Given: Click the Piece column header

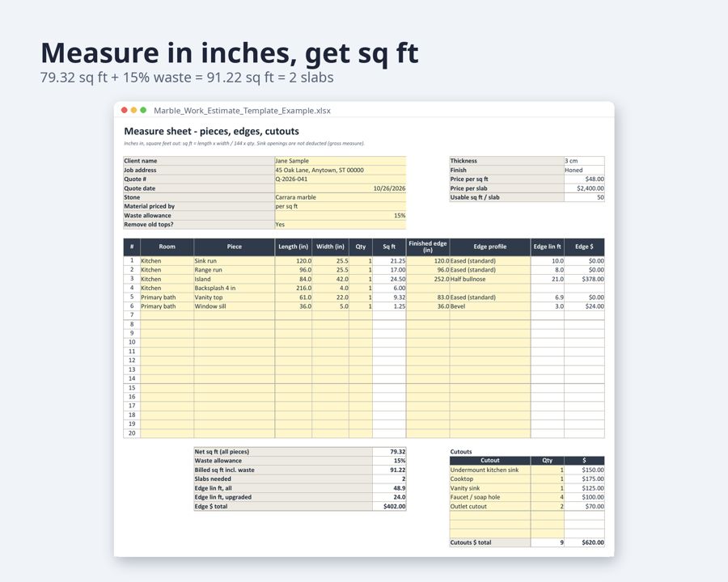Looking at the screenshot, I should point(234,247).
